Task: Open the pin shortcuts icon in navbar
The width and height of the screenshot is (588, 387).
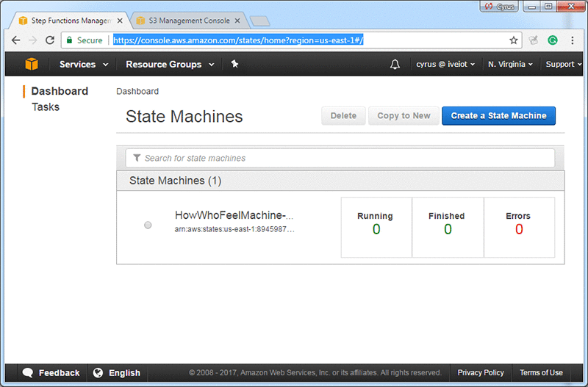Action: (234, 64)
